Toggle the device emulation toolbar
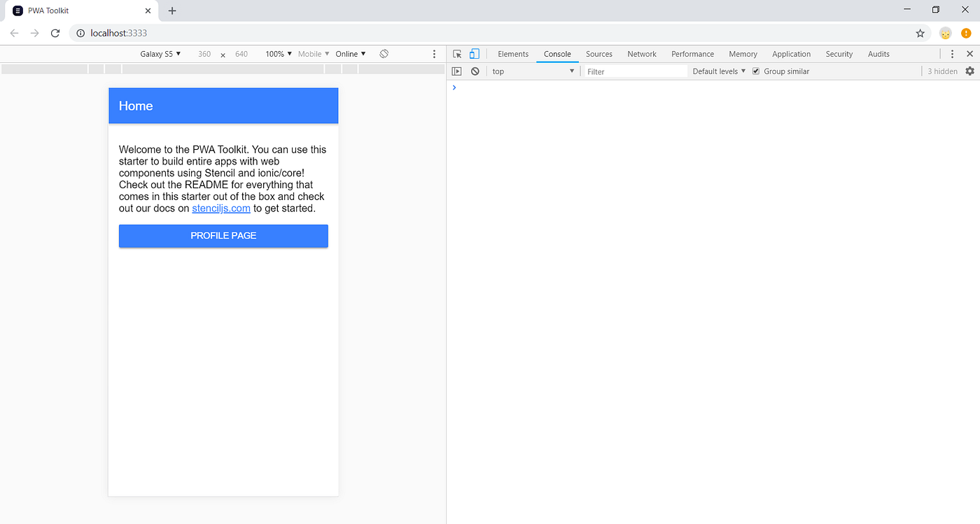Screen dimensions: 980x524 point(475,53)
